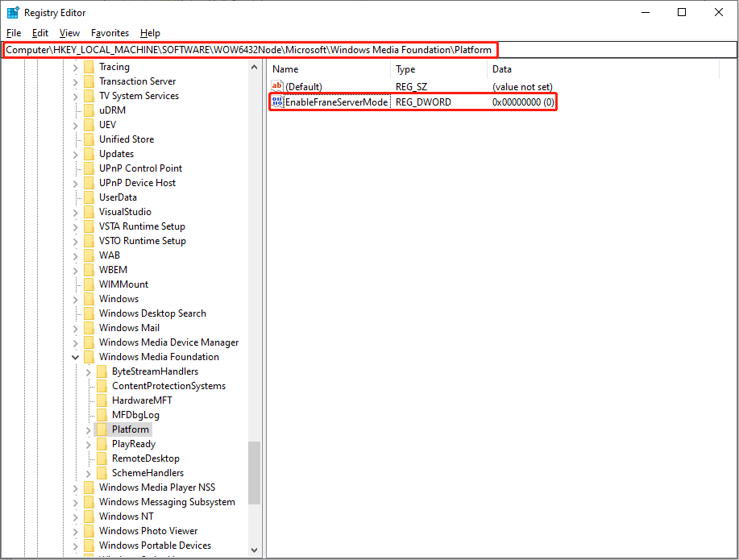
Task: Click the tree pane scrollbar thumb
Action: click(255, 473)
